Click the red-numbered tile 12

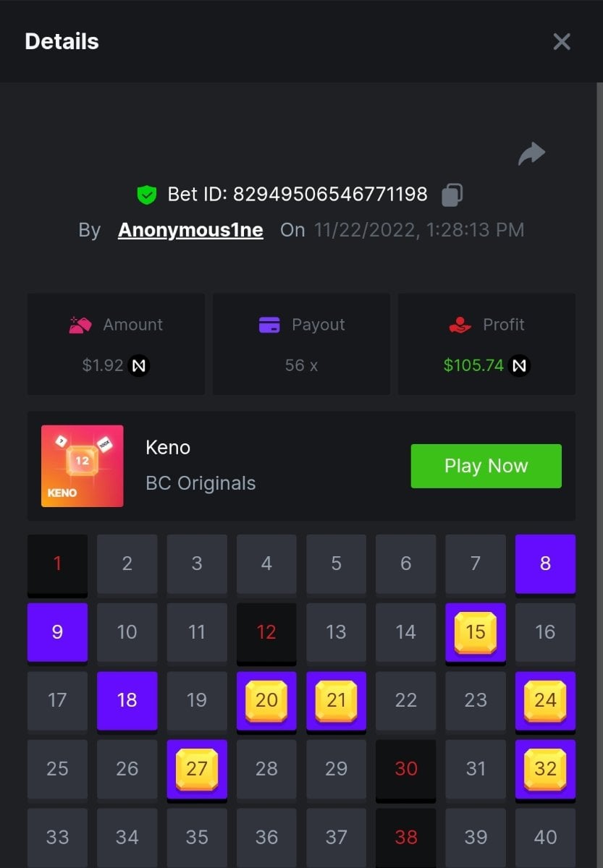[x=266, y=632]
